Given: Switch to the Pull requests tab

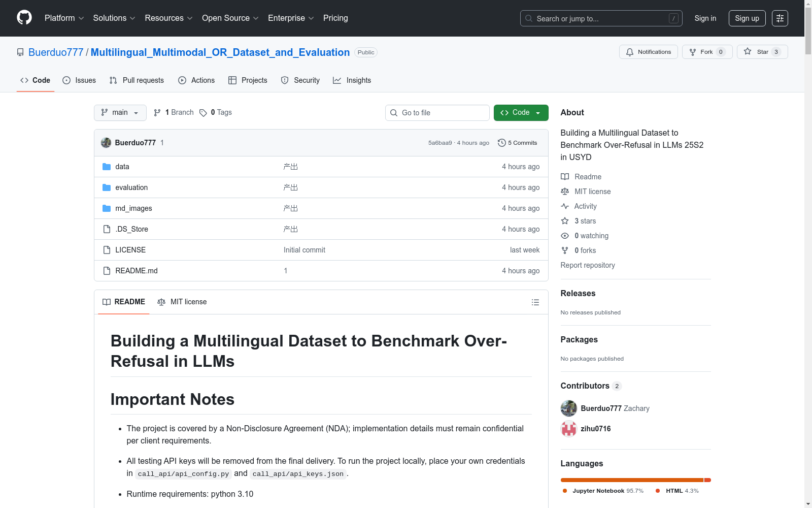Looking at the screenshot, I should [x=137, y=80].
